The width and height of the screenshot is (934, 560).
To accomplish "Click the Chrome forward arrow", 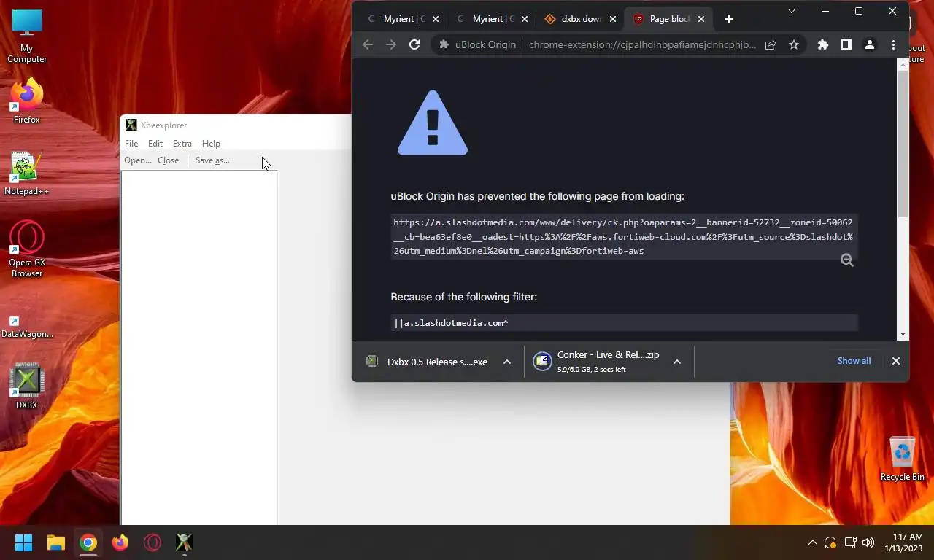I will (x=391, y=44).
